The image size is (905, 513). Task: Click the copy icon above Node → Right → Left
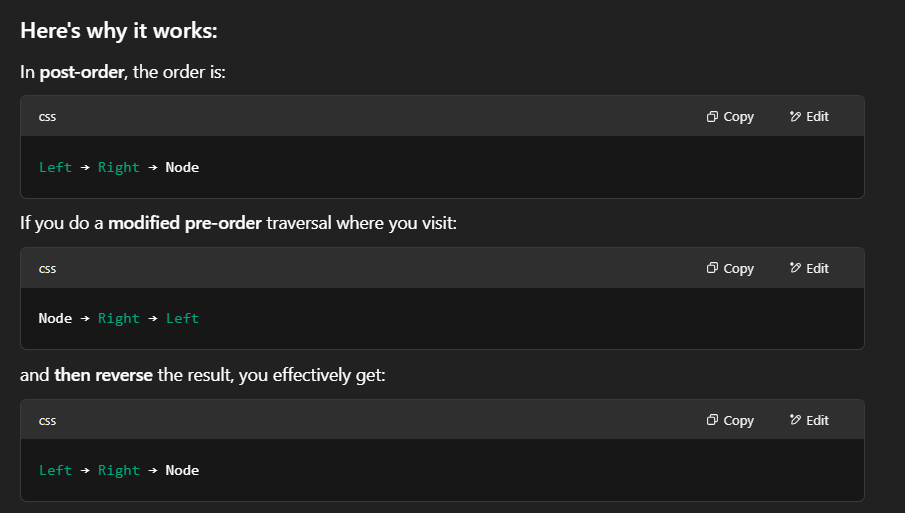click(712, 269)
